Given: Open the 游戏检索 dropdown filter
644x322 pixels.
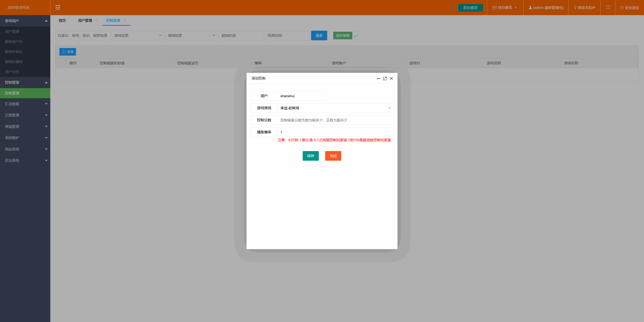Looking at the screenshot, I should click(x=138, y=36).
